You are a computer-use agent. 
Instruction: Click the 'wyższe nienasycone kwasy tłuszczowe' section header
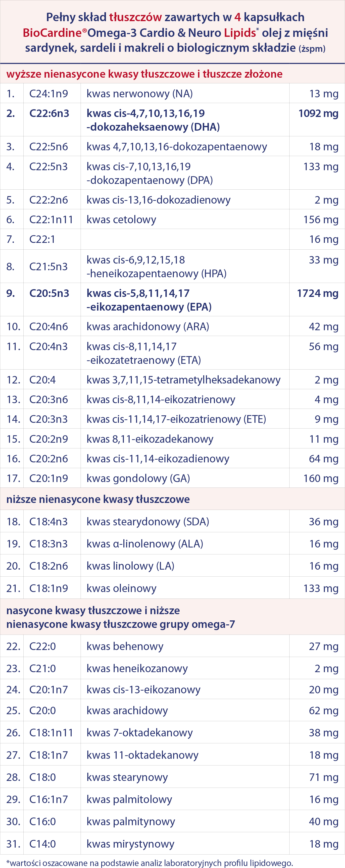tap(145, 74)
